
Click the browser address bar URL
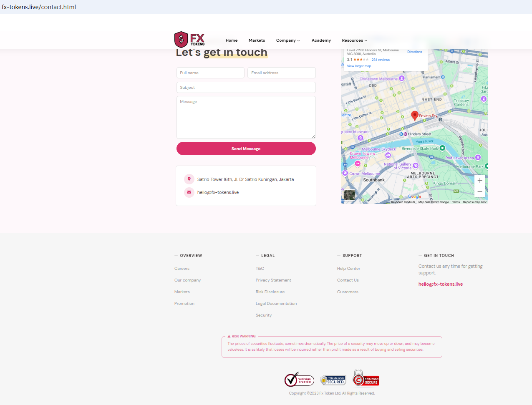[39, 7]
